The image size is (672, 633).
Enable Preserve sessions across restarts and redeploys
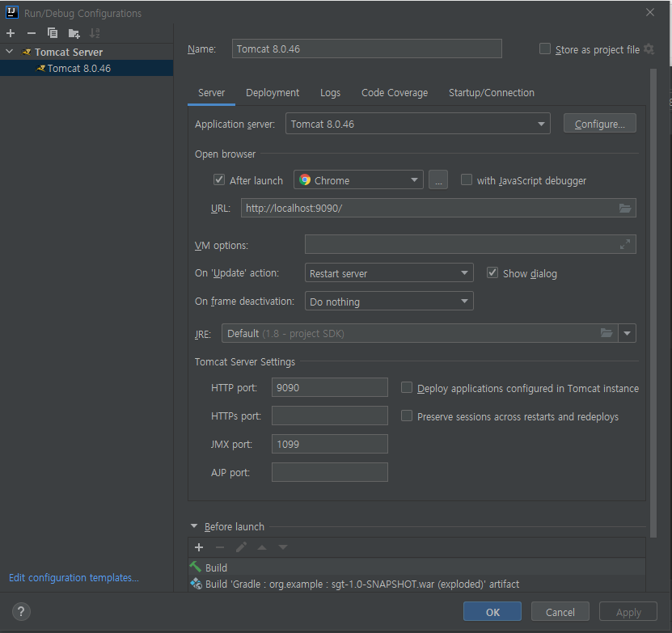tap(406, 416)
